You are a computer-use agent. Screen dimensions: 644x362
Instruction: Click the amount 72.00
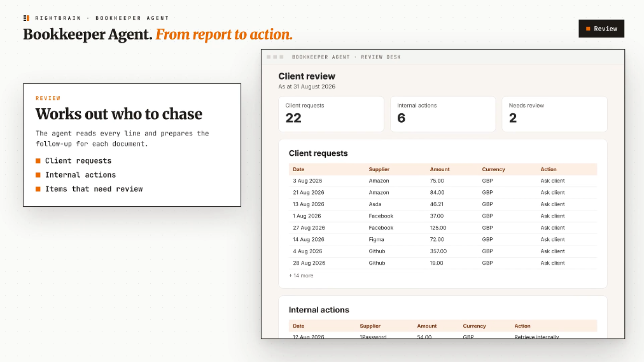coord(437,239)
